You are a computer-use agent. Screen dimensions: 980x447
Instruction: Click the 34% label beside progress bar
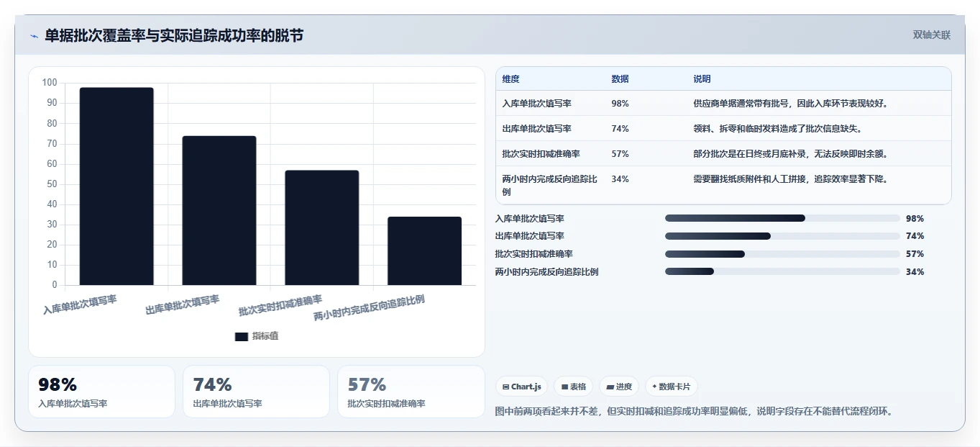click(915, 272)
